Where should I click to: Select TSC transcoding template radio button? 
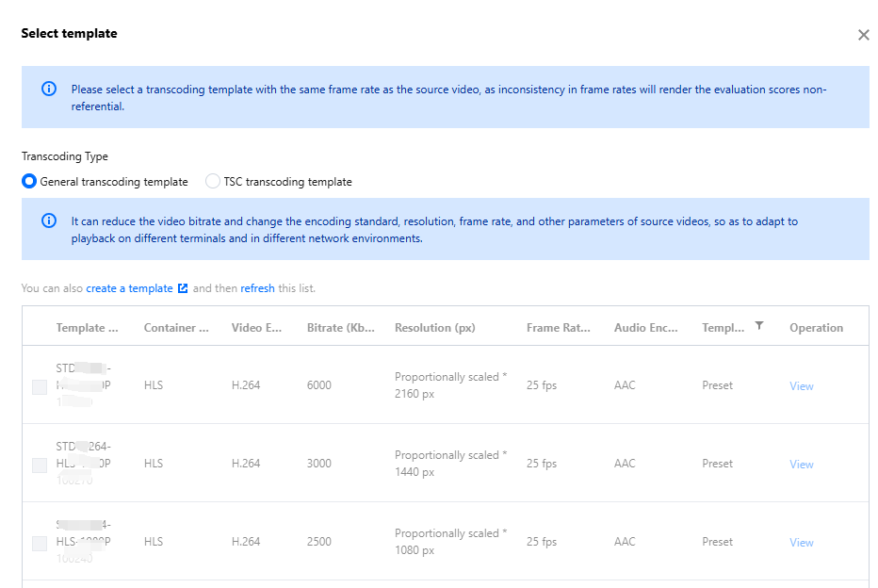[213, 182]
